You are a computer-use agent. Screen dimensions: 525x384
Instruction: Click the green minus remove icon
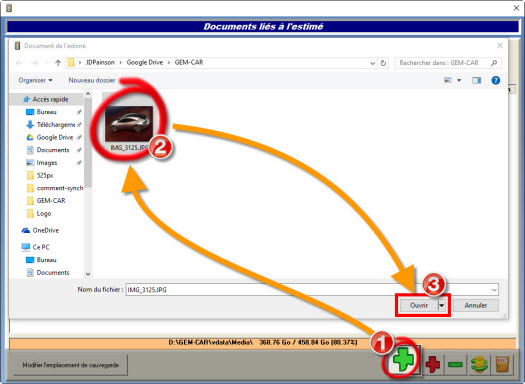tap(455, 364)
